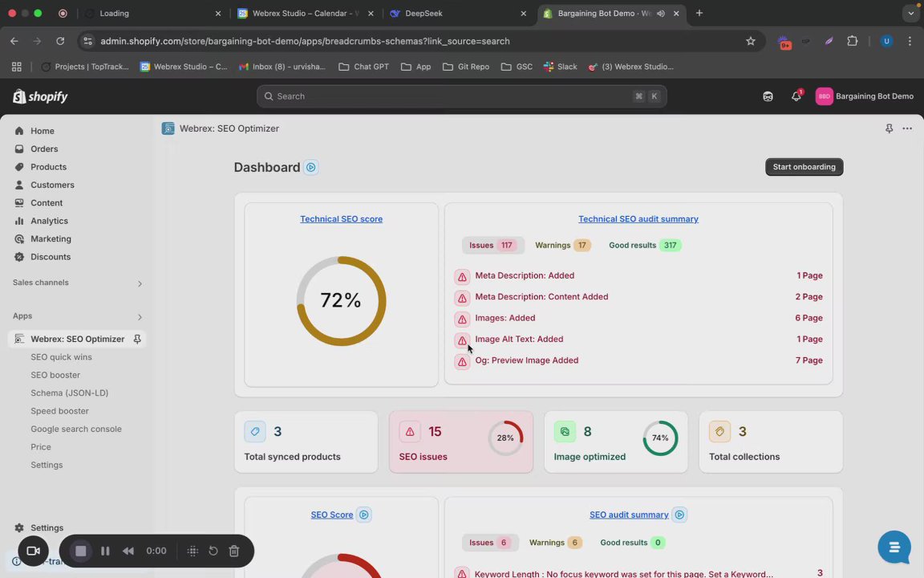924x578 pixels.
Task: Pause the screen recording
Action: click(105, 551)
